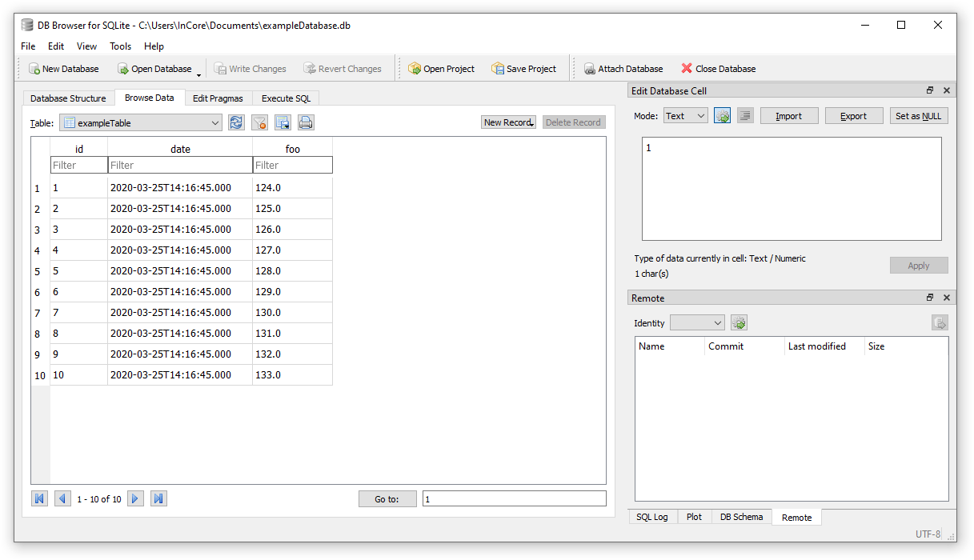This screenshot has width=974, height=560.
Task: Click the Export button
Action: [854, 116]
